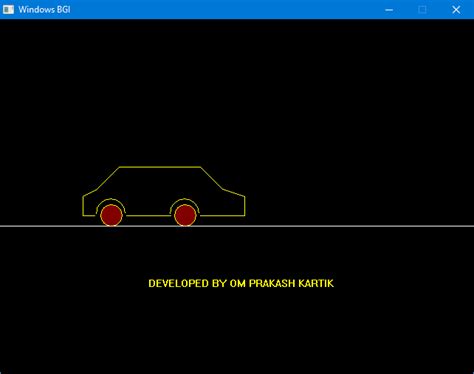Close the Windows BGI window

click(456, 10)
